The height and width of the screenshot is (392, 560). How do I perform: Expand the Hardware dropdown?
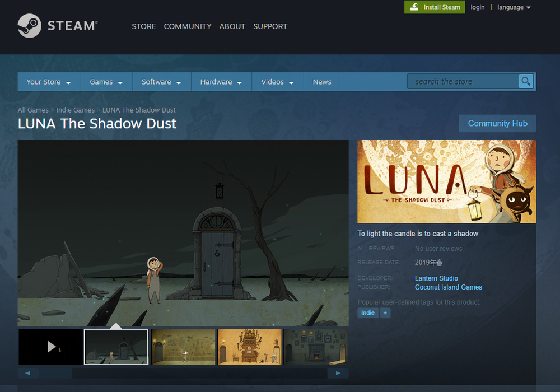tap(221, 82)
